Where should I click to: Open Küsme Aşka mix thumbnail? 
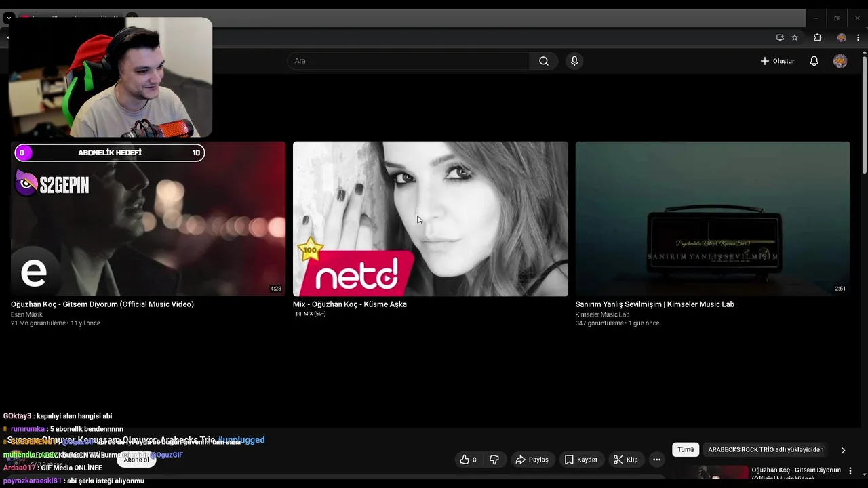(x=431, y=219)
